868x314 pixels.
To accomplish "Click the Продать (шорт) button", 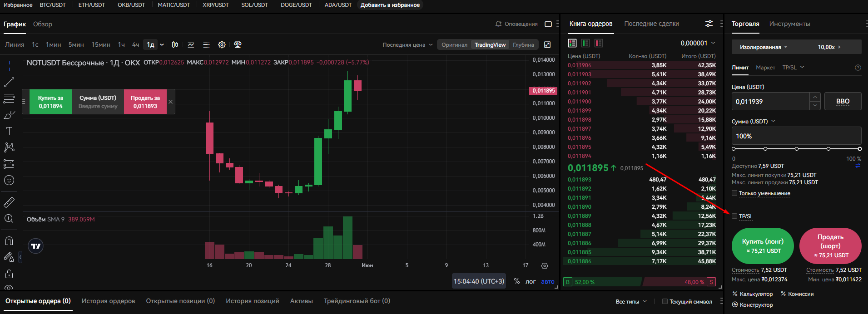I will point(830,246).
